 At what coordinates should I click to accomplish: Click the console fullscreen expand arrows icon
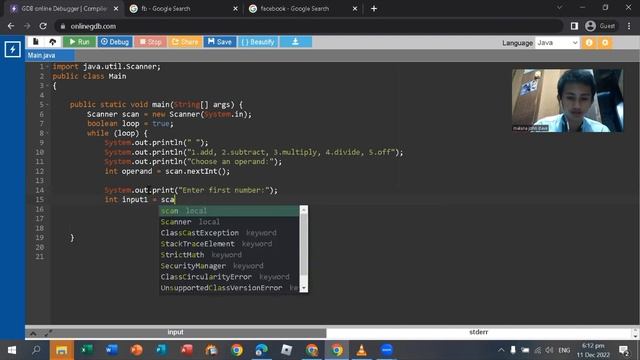(x=48, y=333)
